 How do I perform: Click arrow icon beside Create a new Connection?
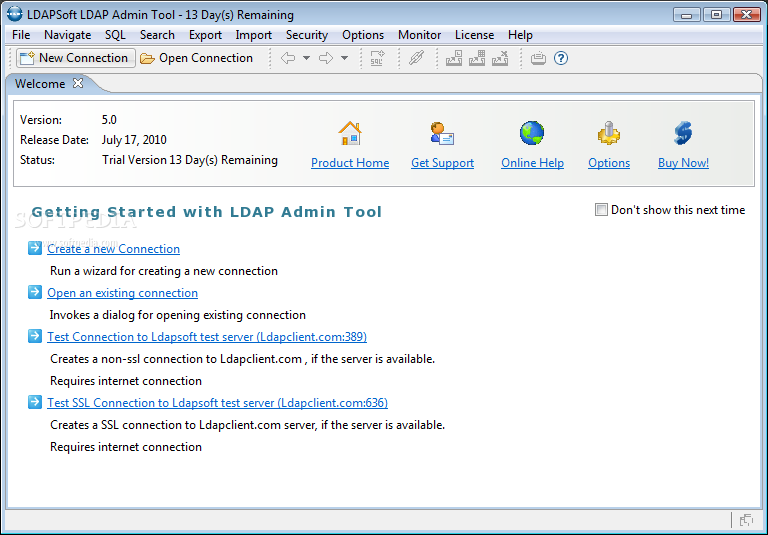coord(35,248)
